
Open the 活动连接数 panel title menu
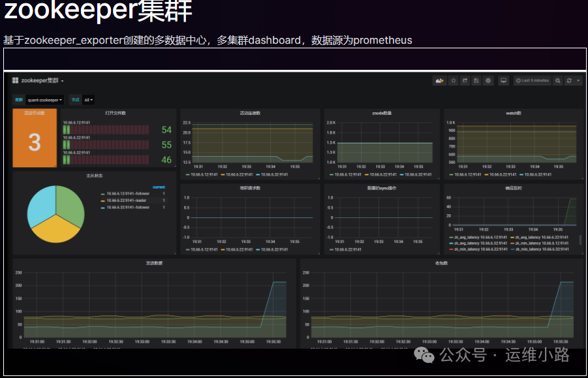(250, 113)
